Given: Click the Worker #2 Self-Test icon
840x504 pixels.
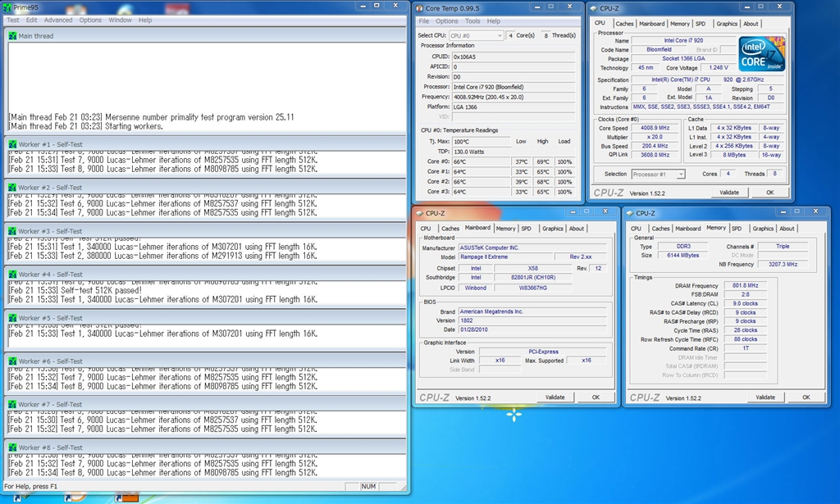Looking at the screenshot, I should click(x=12, y=188).
